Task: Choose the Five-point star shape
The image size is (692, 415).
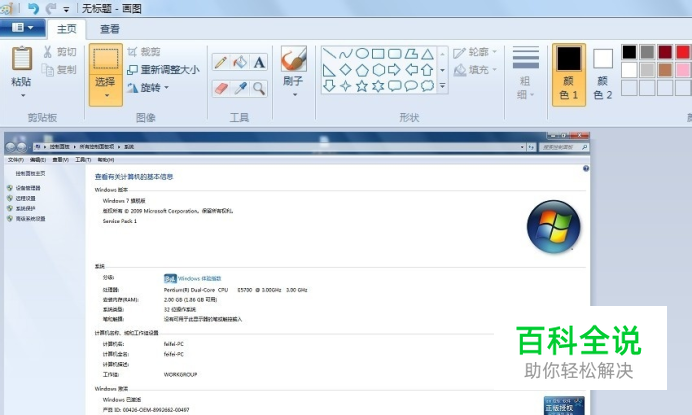Action: coord(362,86)
